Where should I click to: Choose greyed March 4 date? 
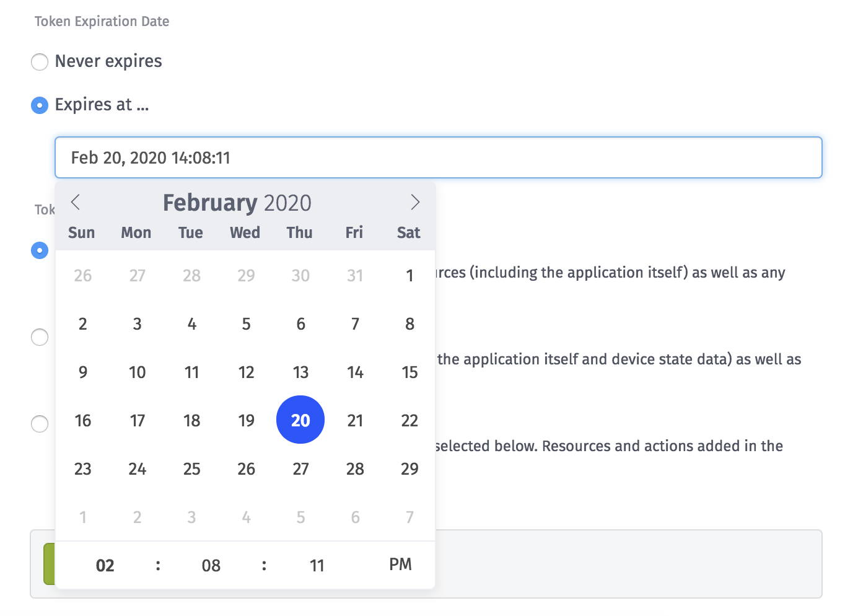coord(246,517)
